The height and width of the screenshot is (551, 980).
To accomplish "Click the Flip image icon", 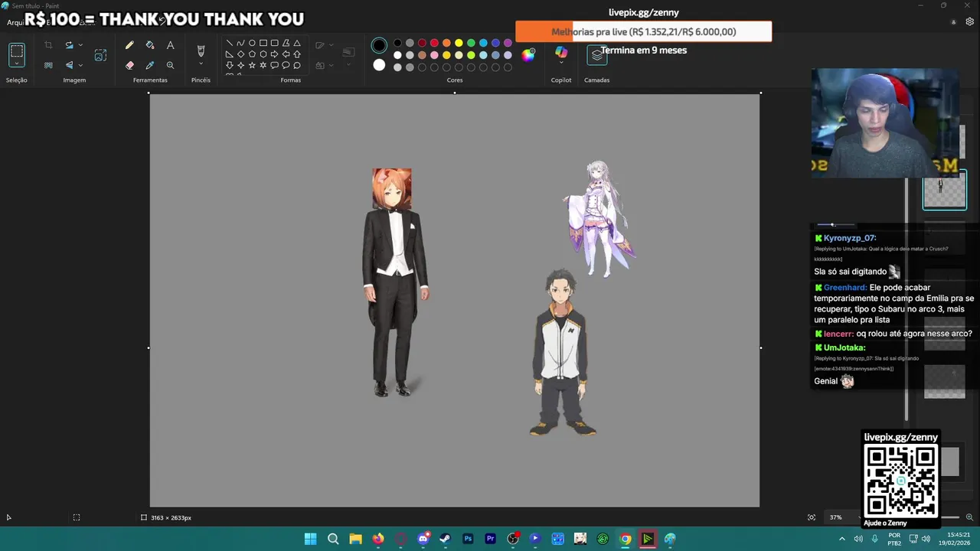I will point(69,65).
